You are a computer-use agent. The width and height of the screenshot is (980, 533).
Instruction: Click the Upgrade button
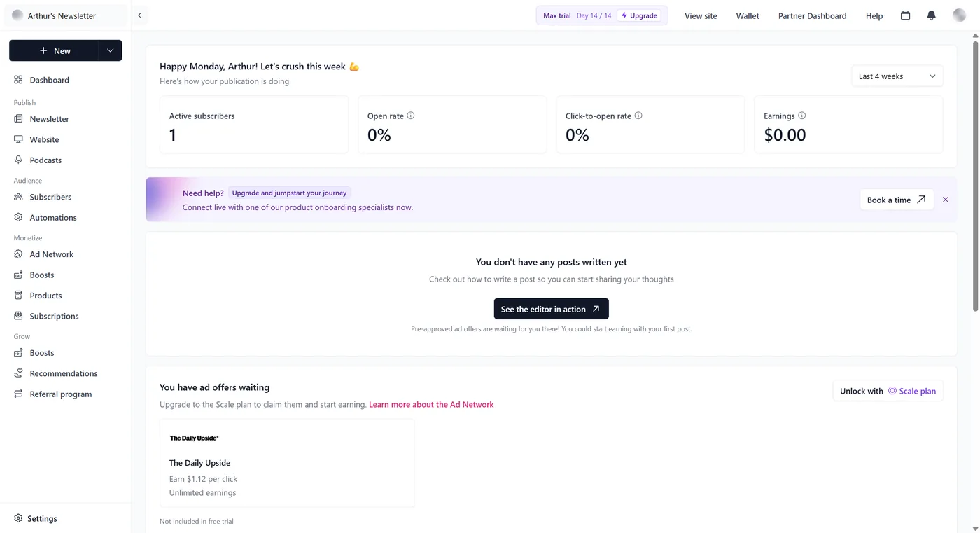click(x=639, y=15)
